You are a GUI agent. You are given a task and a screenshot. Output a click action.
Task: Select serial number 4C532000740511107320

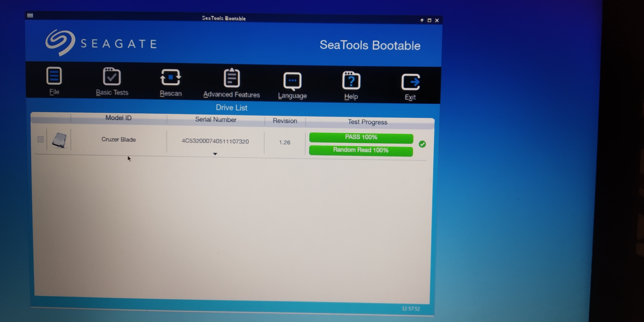pos(215,142)
